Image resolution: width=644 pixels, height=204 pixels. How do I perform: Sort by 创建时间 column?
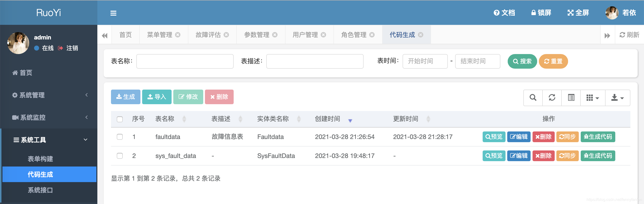tap(333, 119)
